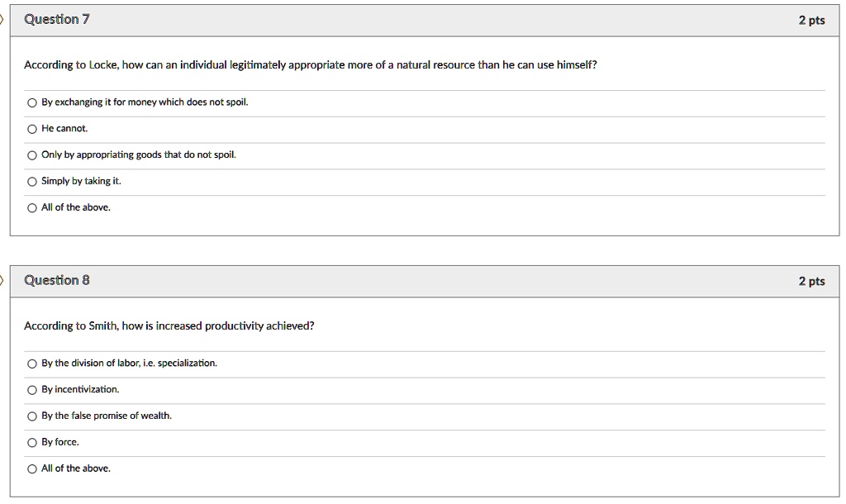Click the Smith productivity question text
The height and width of the screenshot is (504, 846).
169,326
